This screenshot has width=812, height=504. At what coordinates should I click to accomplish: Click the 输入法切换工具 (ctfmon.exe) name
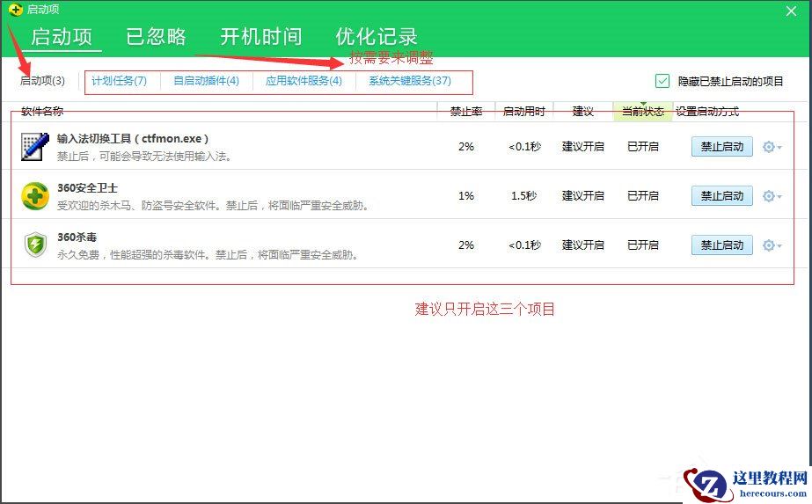tap(133, 139)
